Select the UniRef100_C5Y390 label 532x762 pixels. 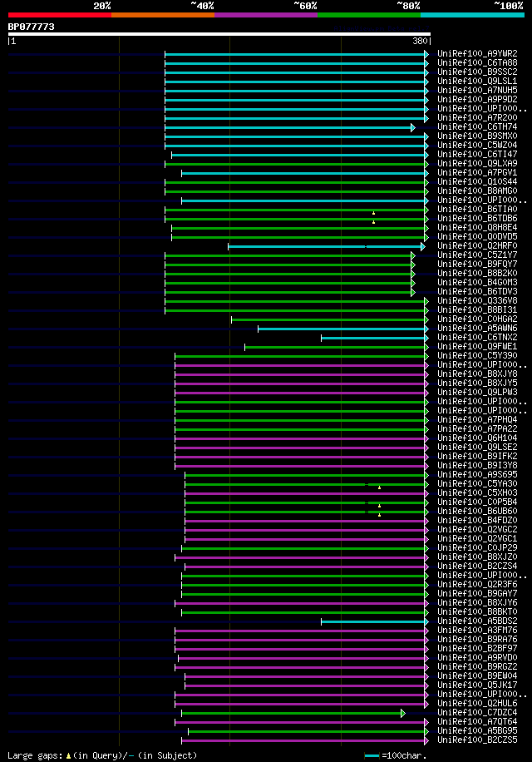click(x=477, y=356)
